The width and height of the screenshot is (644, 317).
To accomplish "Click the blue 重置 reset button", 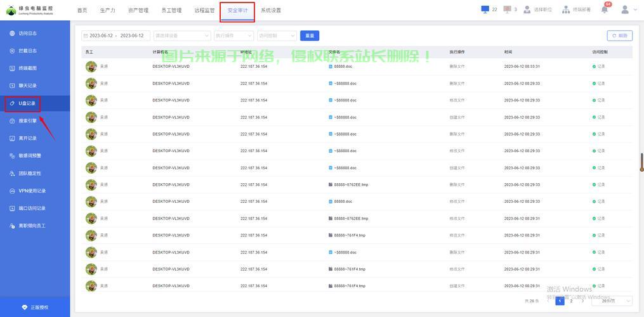I will 310,36.
